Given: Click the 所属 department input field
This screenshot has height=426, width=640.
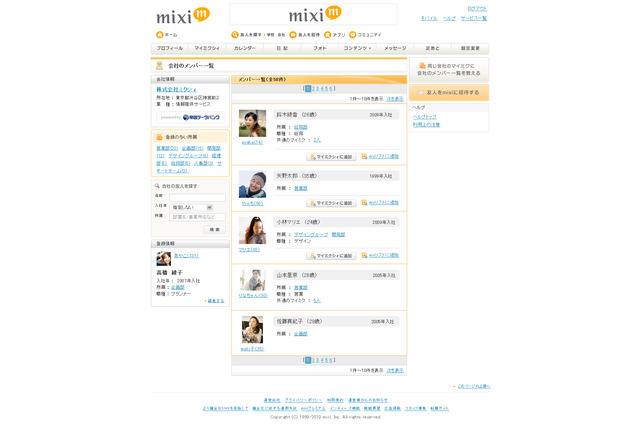Looking at the screenshot, I should coord(197,217).
